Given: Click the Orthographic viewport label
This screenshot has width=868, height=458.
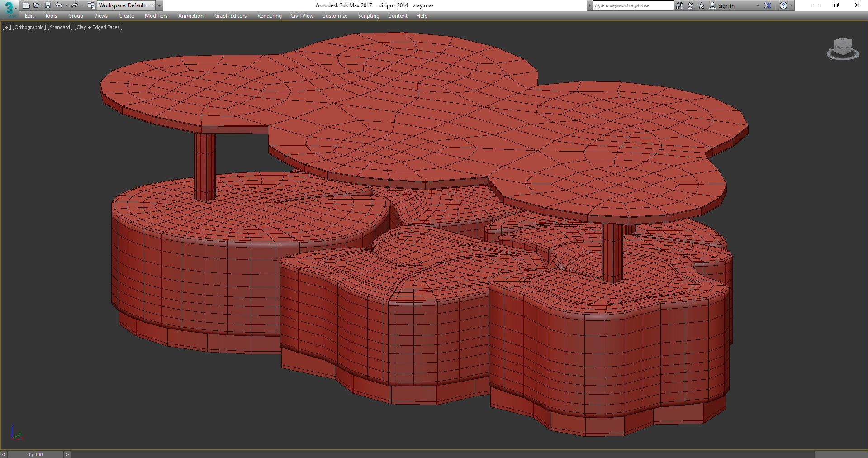Looking at the screenshot, I should click(x=29, y=27).
